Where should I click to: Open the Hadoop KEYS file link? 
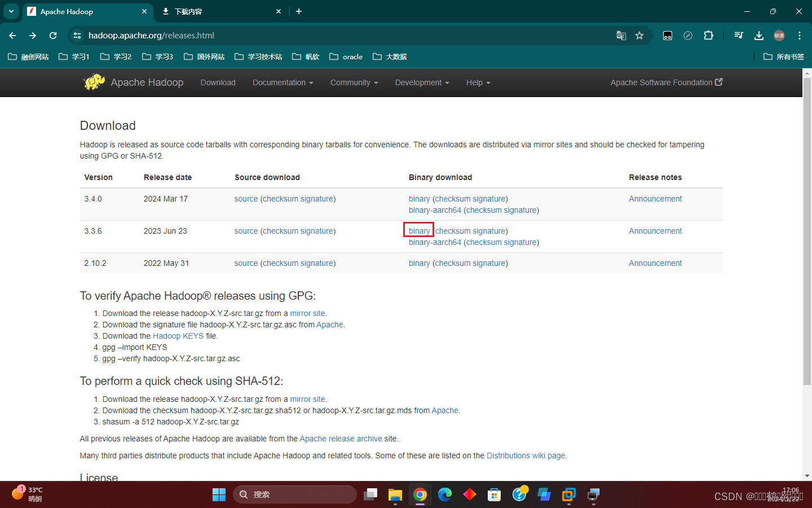[x=178, y=336]
